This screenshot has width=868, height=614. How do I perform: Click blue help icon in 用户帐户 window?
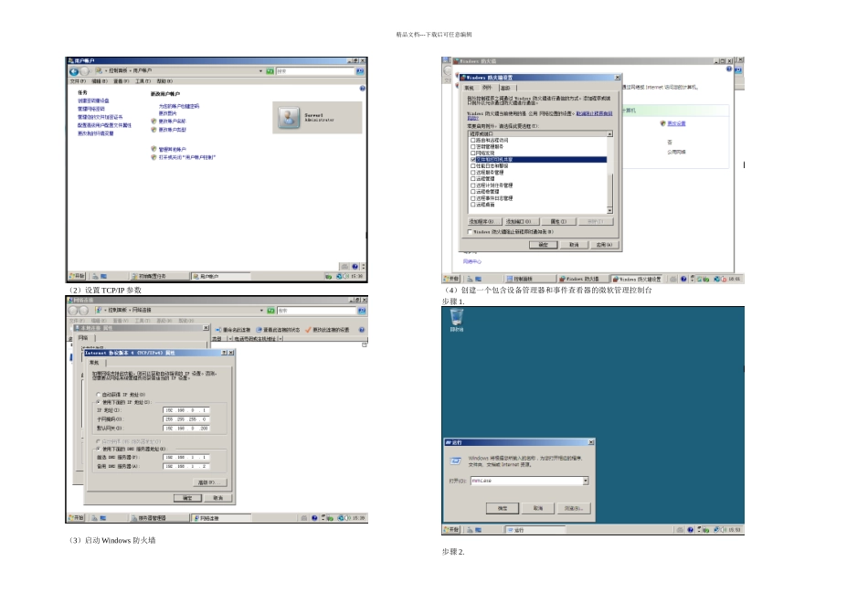tap(362, 89)
